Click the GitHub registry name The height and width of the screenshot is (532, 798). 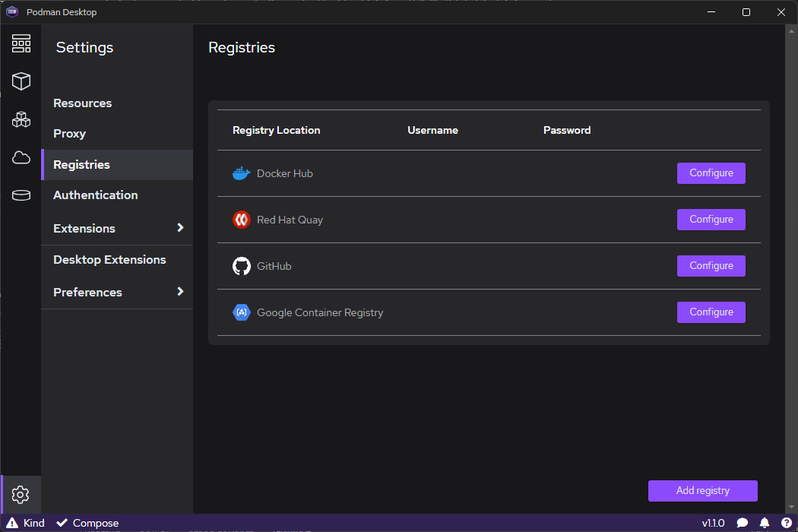(x=274, y=266)
